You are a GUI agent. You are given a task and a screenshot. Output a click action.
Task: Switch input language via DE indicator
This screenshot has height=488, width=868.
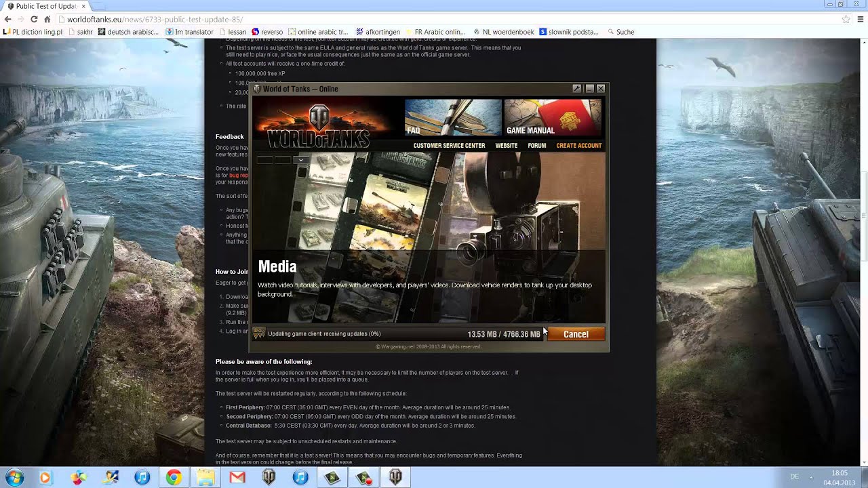click(x=794, y=477)
